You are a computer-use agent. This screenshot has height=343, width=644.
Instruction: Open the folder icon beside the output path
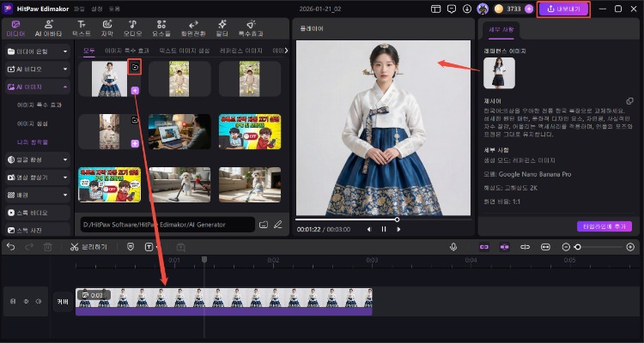[262, 225]
